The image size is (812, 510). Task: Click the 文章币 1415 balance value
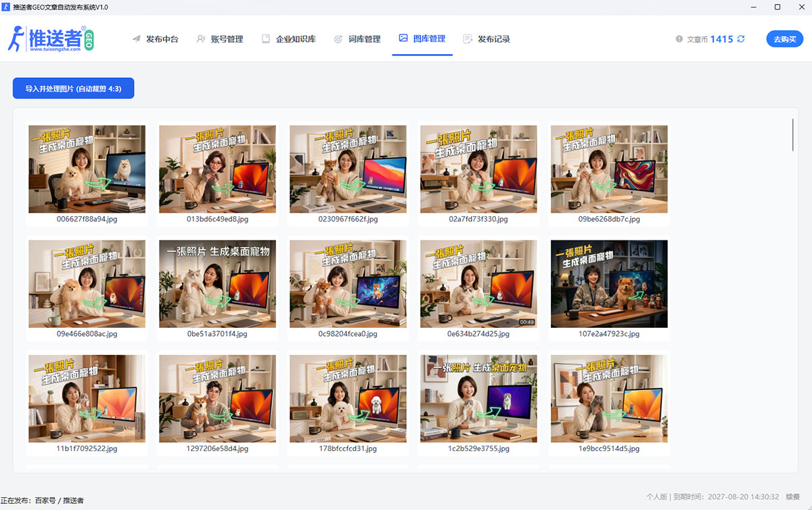[x=722, y=39]
